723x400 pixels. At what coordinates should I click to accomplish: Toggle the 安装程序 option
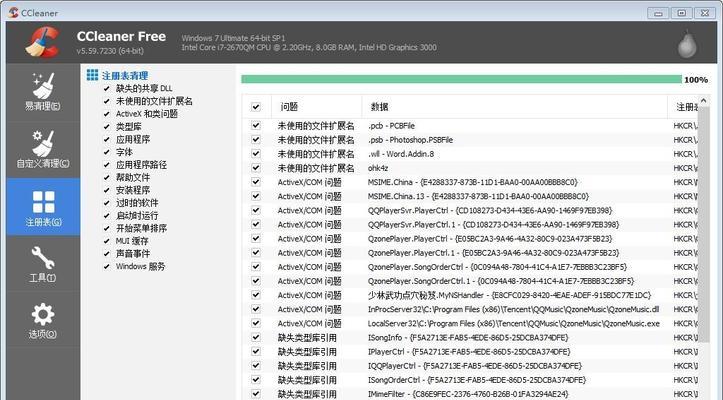click(107, 190)
